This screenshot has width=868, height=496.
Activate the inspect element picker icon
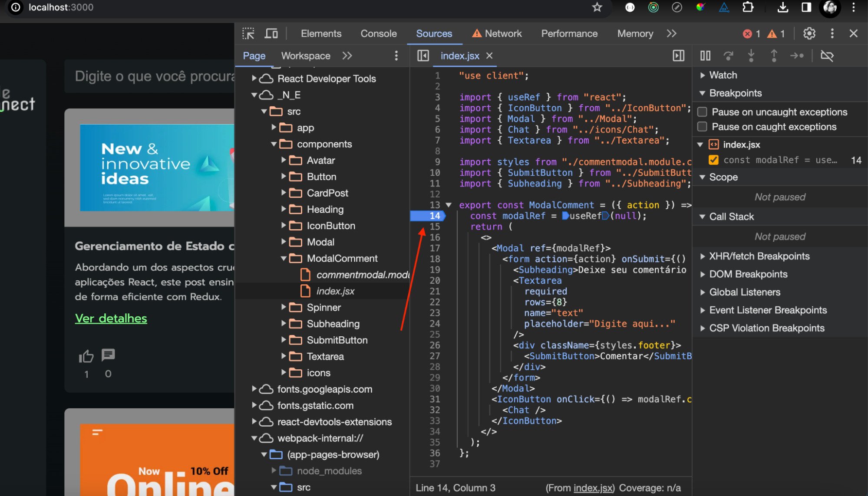coord(248,33)
